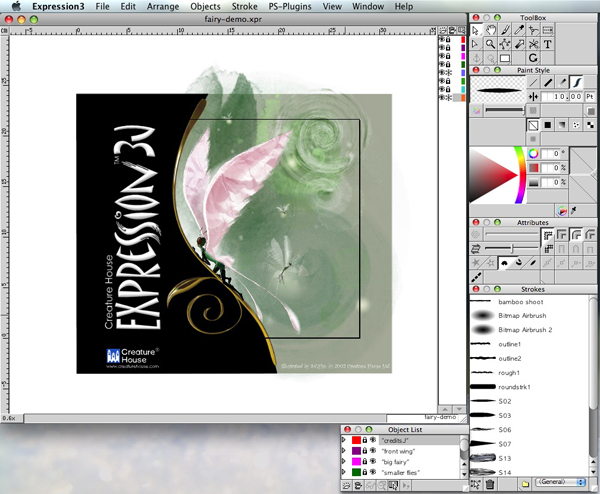The image size is (600, 494).
Task: Click the red color swatch of "credits.J" layer
Action: [356, 440]
